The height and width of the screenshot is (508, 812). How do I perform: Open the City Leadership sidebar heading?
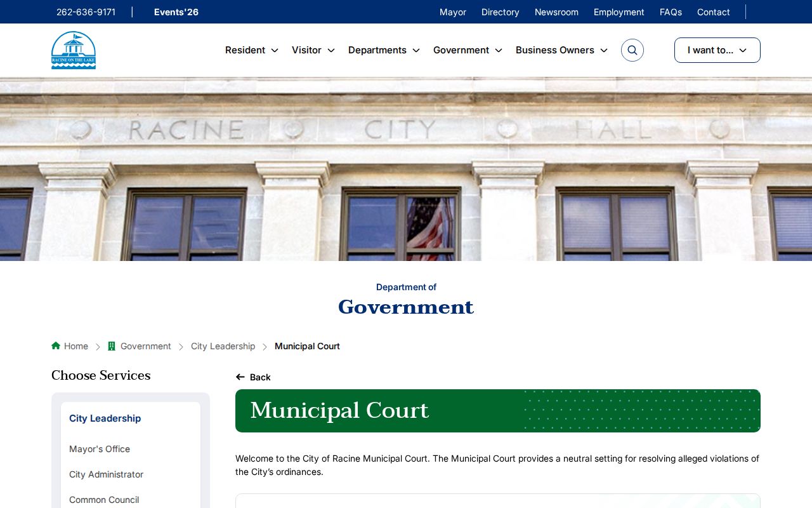(x=105, y=418)
